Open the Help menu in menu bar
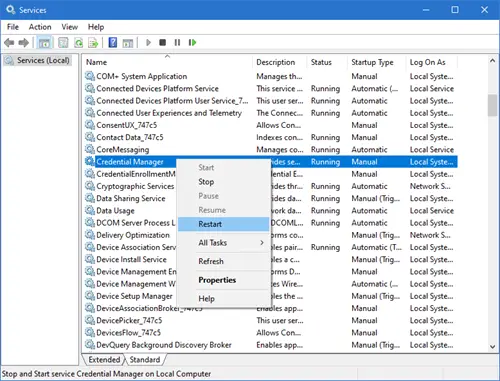Viewport: 500px width, 381px height. [x=96, y=27]
